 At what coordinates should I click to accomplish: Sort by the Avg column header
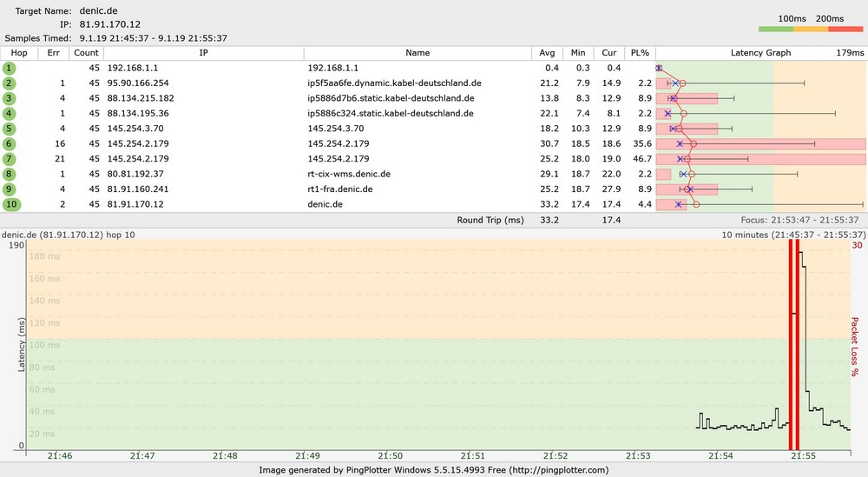tap(547, 53)
